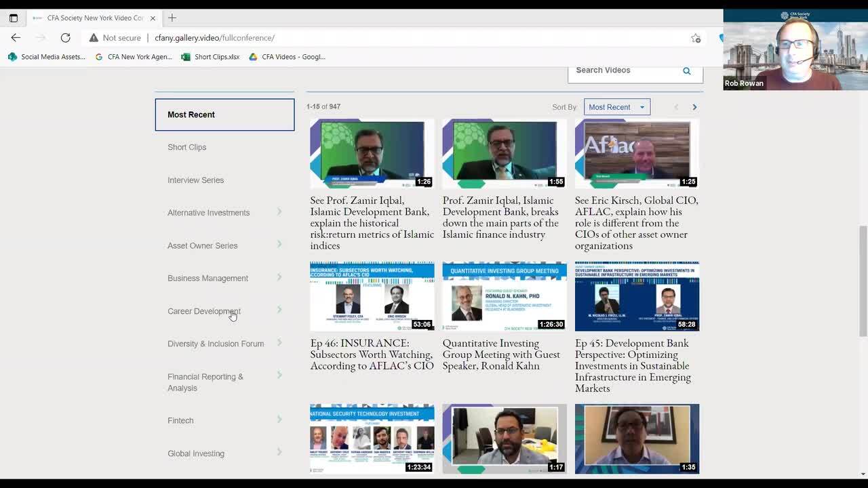The height and width of the screenshot is (488, 868).
Task: Expand Career Development chevron
Action: (279, 310)
